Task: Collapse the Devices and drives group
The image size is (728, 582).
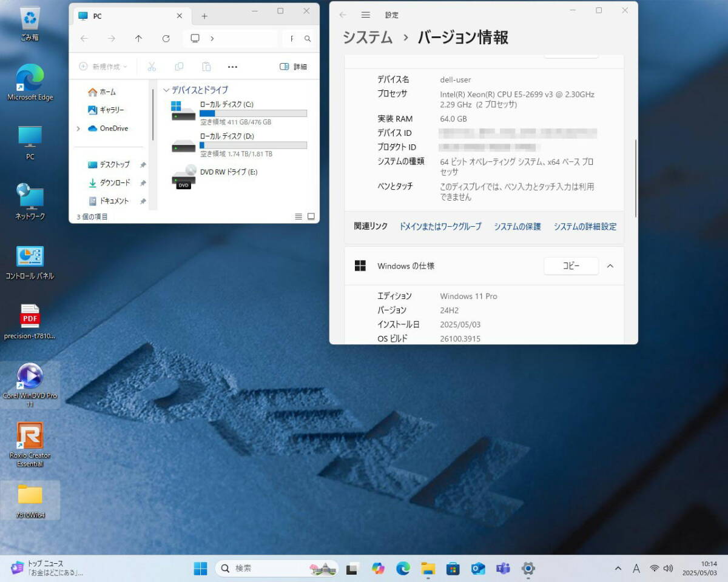Action: pyautogui.click(x=167, y=90)
